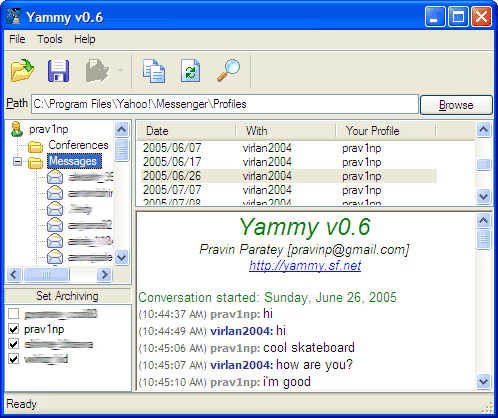
Task: Toggle the last archiving checkbox in list
Action: pyautogui.click(x=14, y=359)
